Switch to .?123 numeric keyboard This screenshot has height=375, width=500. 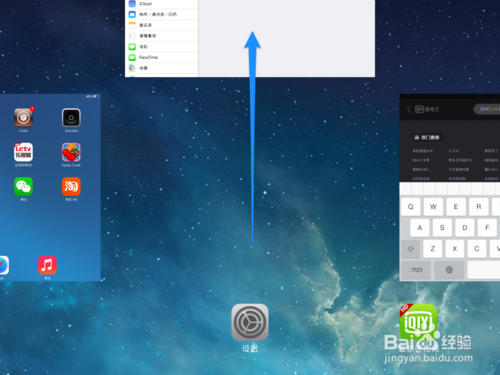pyautogui.click(x=416, y=270)
